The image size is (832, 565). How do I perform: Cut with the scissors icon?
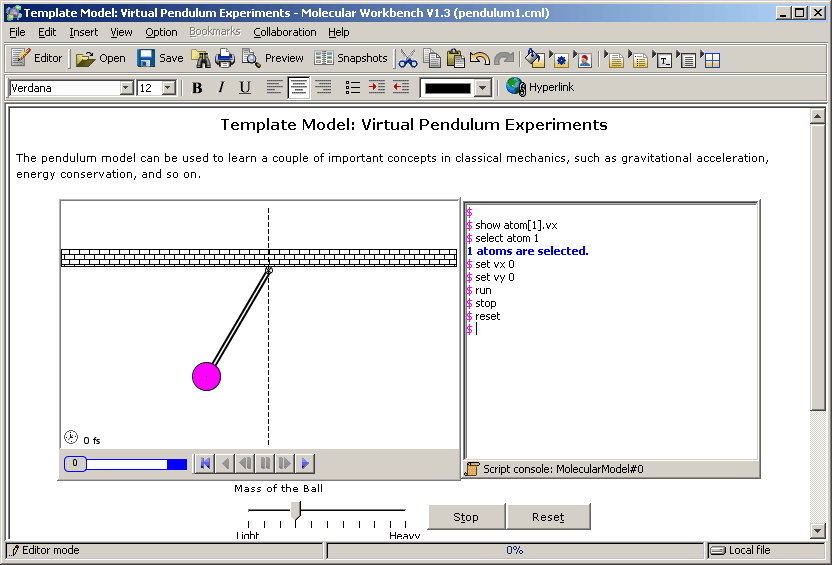coord(408,59)
